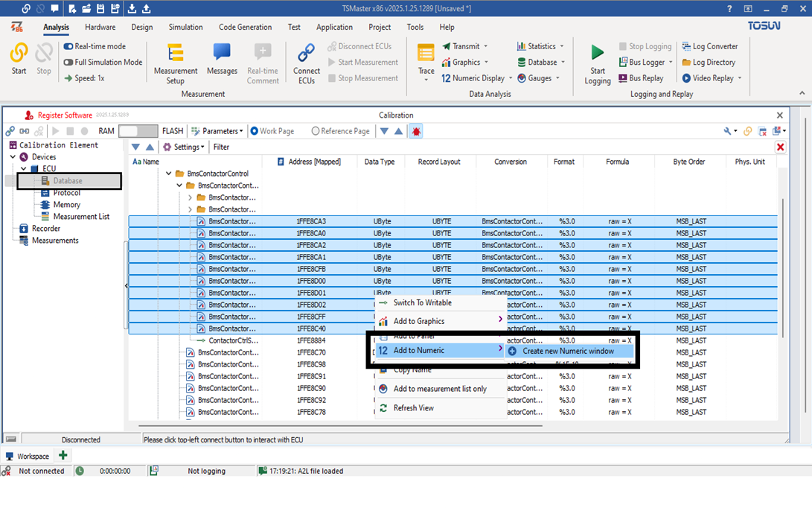This screenshot has height=508, width=812.
Task: Choose Refresh View in the context menu
Action: [x=440, y=408]
